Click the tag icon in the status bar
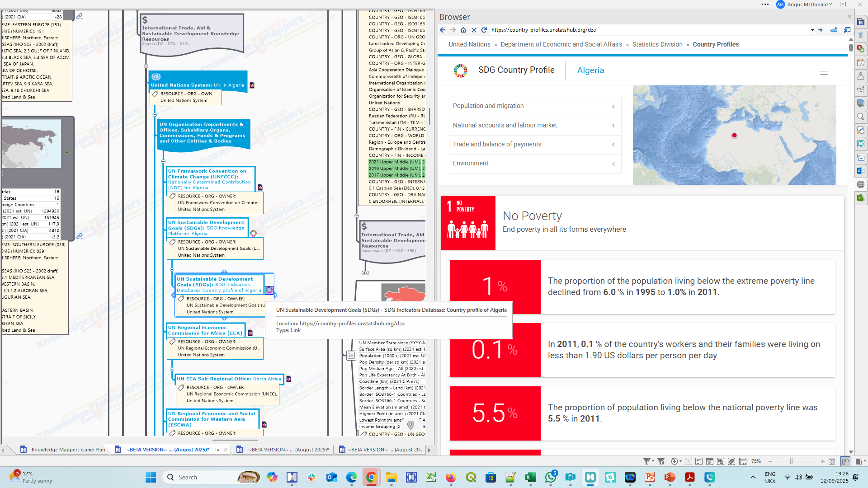 [x=731, y=461]
